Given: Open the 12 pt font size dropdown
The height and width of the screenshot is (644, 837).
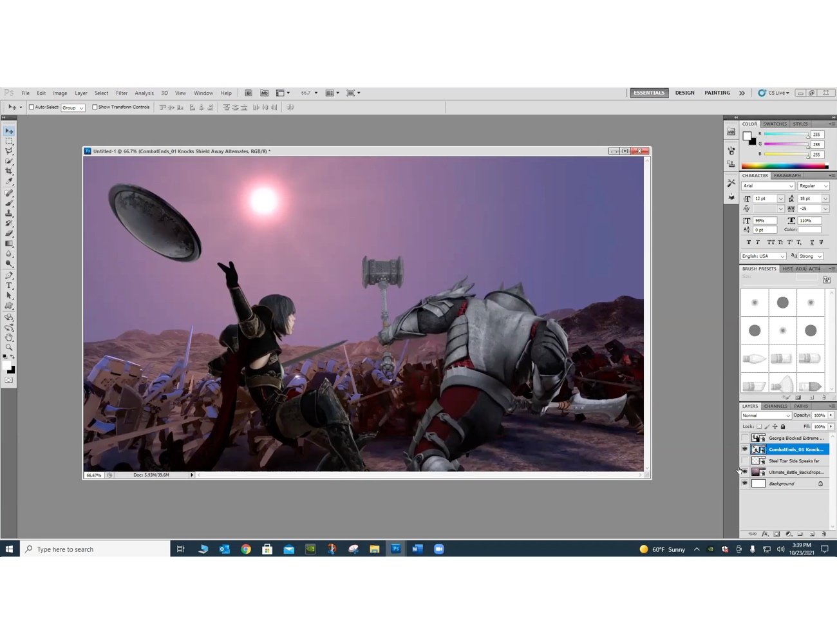Looking at the screenshot, I should (x=780, y=199).
